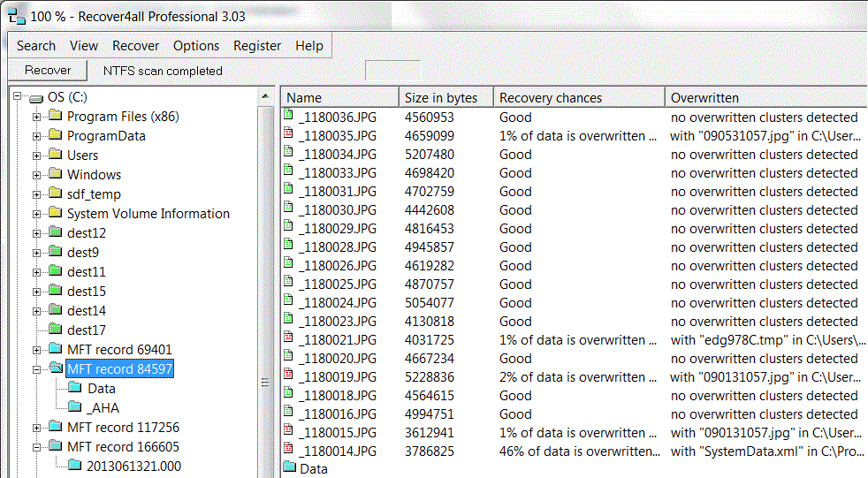The width and height of the screenshot is (868, 478).
Task: Click the cyan Data folder icon in tree
Action: tap(75, 388)
